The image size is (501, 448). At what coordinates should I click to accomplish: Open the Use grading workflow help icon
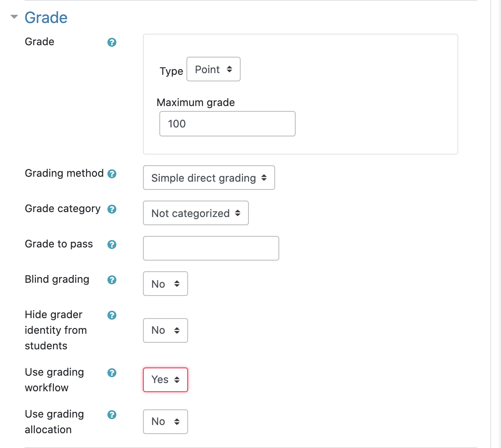111,373
